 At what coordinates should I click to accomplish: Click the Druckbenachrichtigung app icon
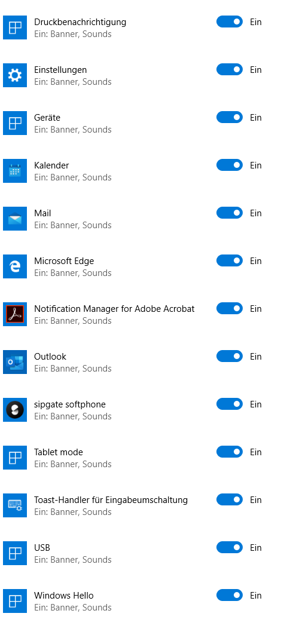[x=15, y=27]
